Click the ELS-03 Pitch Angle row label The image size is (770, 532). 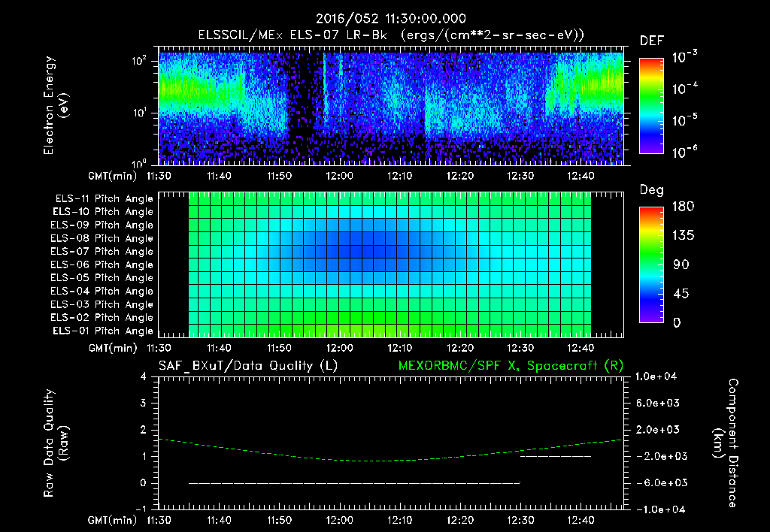[102, 305]
